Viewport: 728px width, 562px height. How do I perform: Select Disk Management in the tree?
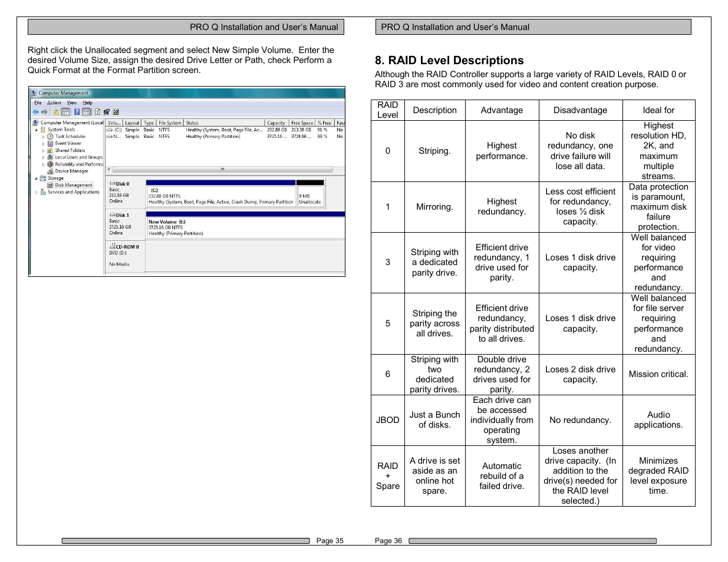[74, 185]
